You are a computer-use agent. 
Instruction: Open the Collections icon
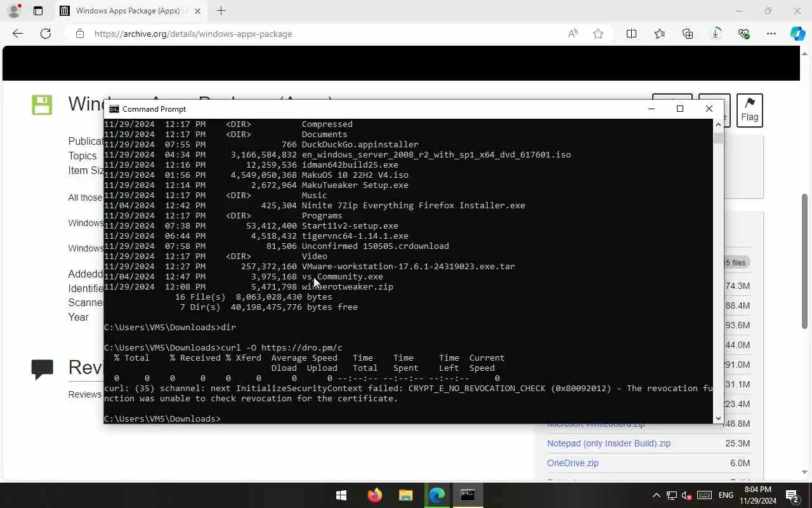pyautogui.click(x=688, y=34)
